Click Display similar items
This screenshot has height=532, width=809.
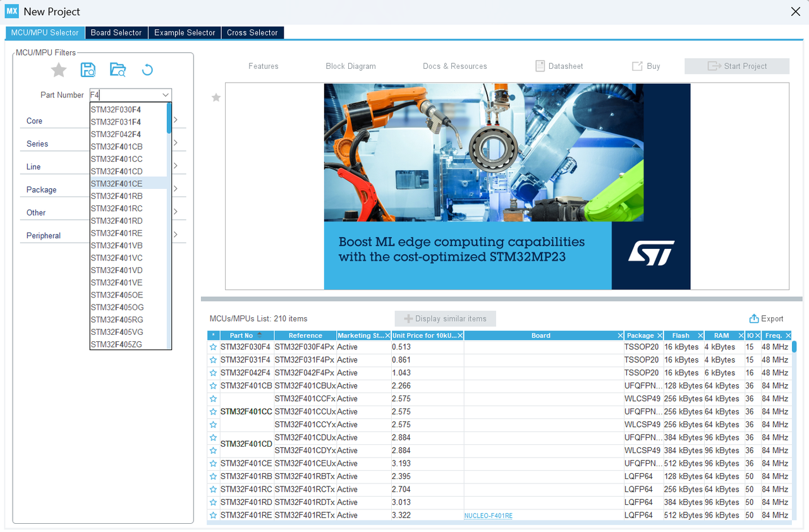click(x=445, y=318)
